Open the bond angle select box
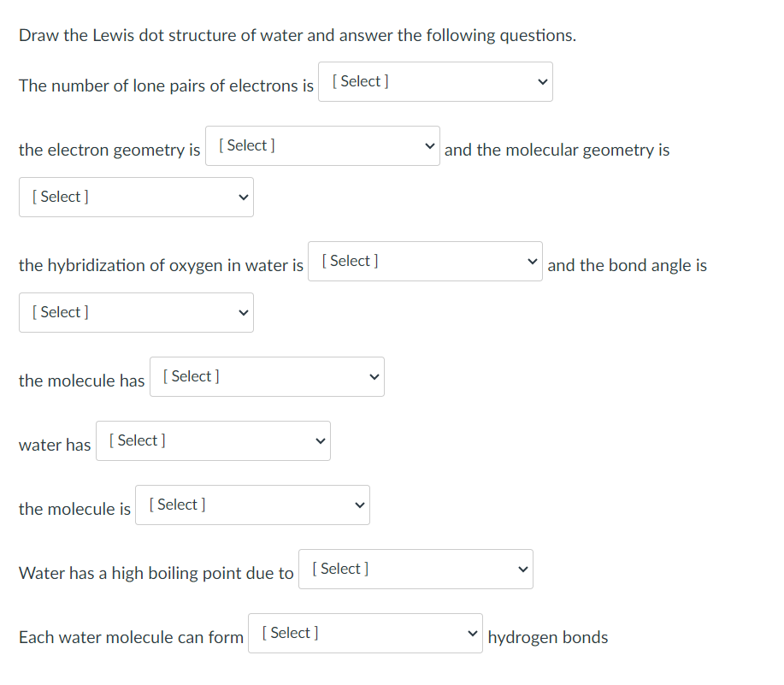The image size is (784, 685). tap(136, 312)
